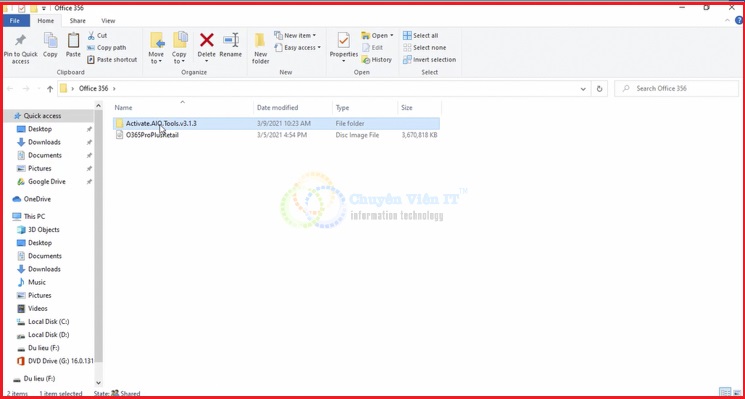The height and width of the screenshot is (399, 745).
Task: Open Downloads under Quick access
Action: tap(44, 142)
